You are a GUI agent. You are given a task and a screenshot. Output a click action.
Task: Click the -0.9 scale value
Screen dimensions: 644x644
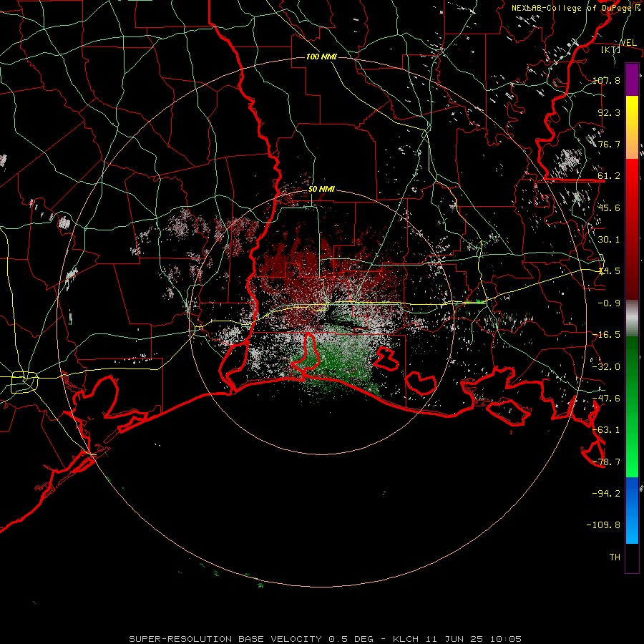click(609, 303)
